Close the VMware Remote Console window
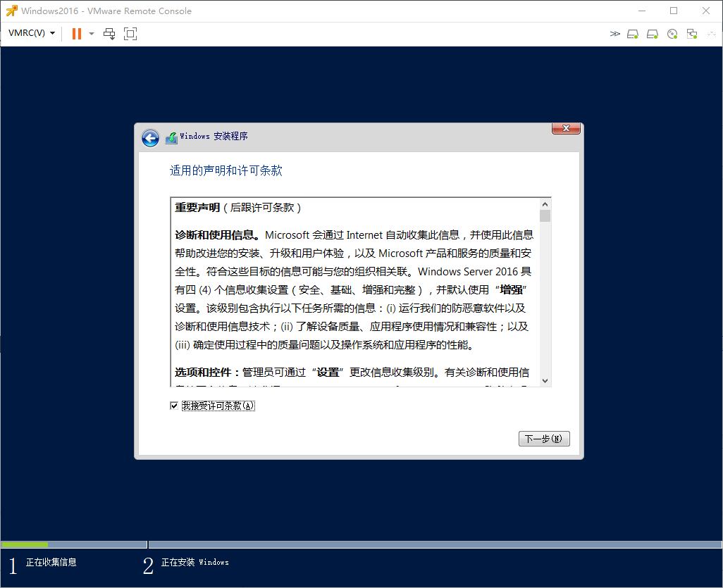Image resolution: width=723 pixels, height=588 pixels. point(706,11)
